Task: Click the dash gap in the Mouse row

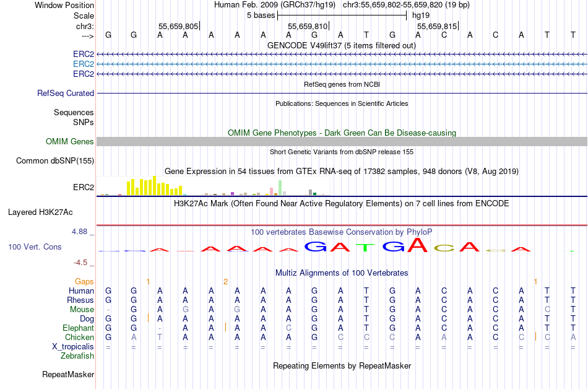Action: point(108,310)
